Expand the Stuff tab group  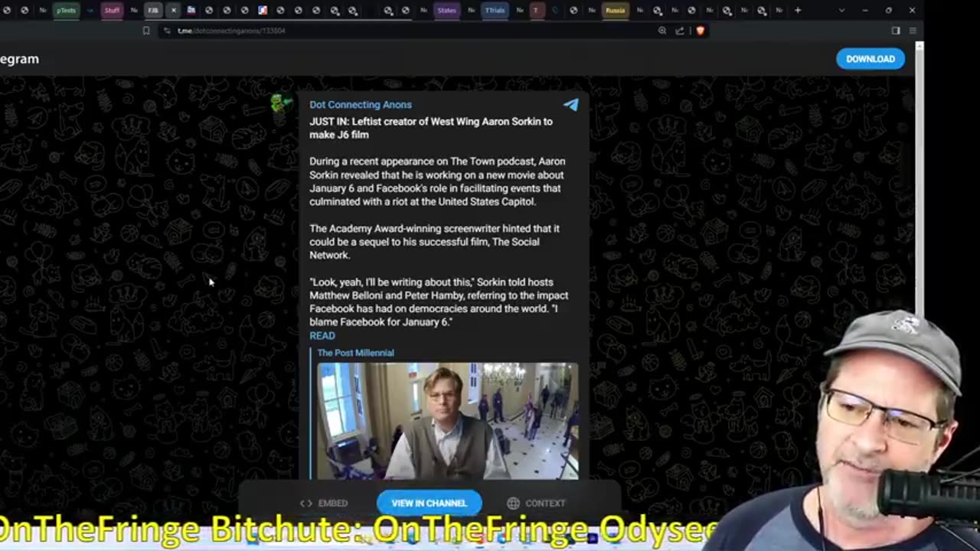[112, 11]
